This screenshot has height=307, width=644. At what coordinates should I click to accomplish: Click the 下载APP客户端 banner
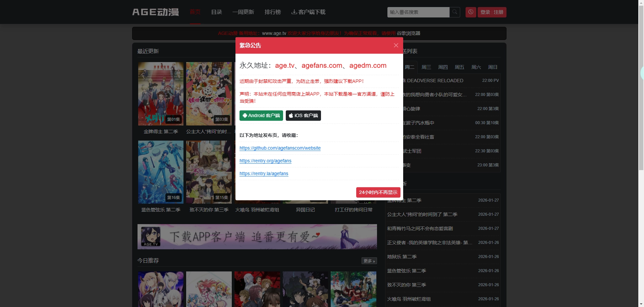click(x=257, y=237)
